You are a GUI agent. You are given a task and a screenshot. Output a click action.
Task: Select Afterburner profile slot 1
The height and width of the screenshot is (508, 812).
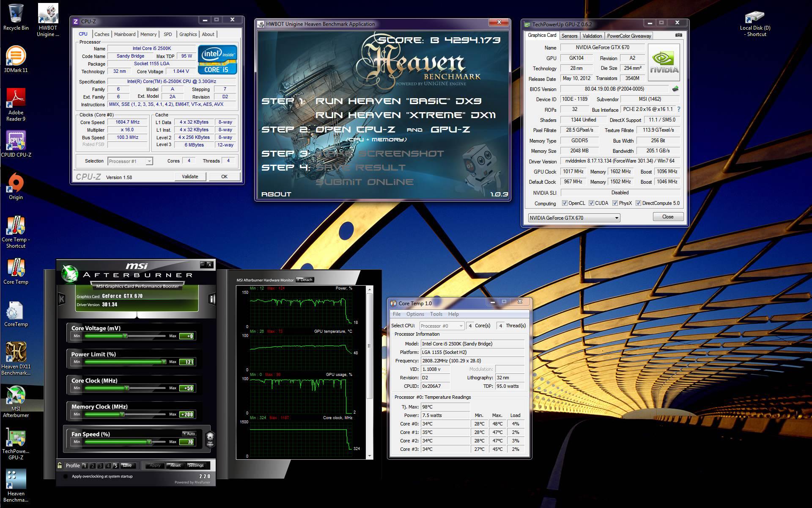point(85,466)
